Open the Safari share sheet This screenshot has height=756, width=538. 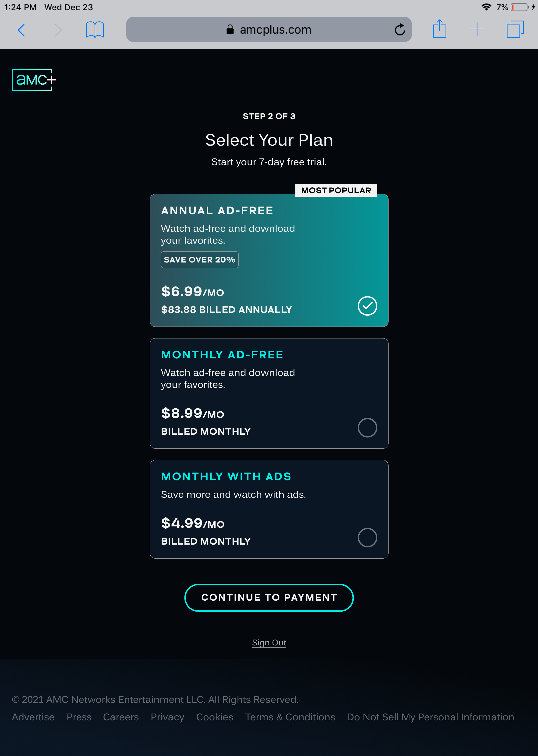coord(440,29)
